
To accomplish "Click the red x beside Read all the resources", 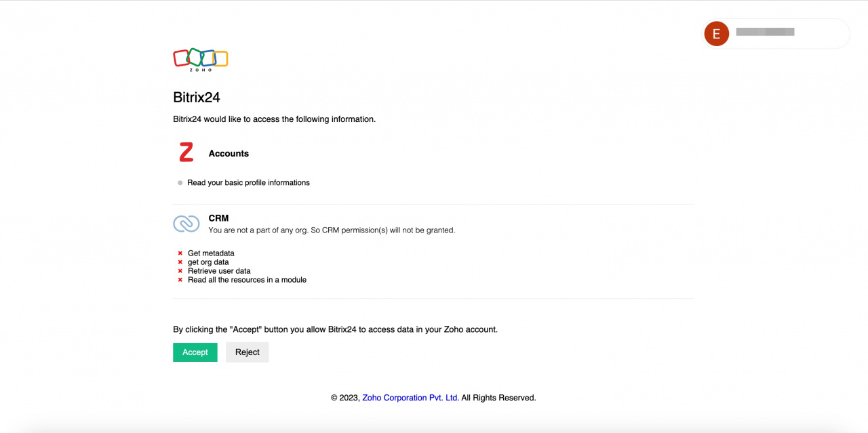I will (x=180, y=279).
